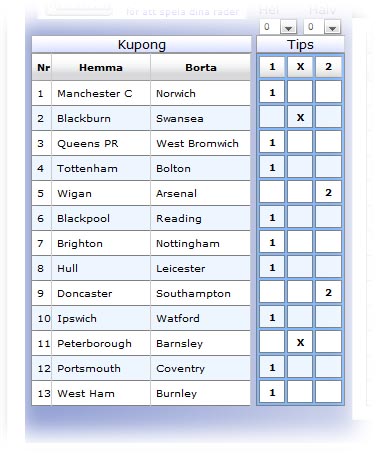Select the Leicester away team cell
The width and height of the screenshot is (380, 457).
pyautogui.click(x=200, y=268)
